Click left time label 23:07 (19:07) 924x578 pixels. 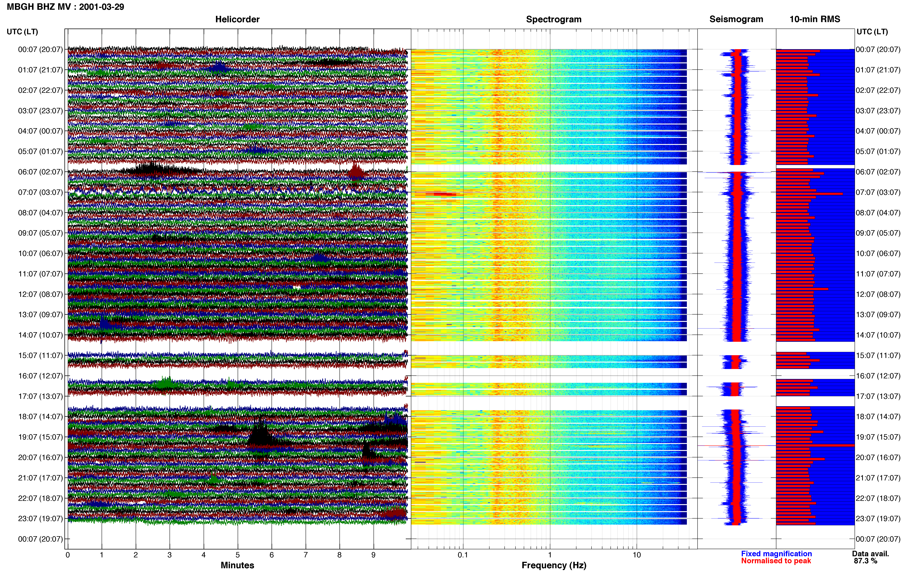[41, 519]
